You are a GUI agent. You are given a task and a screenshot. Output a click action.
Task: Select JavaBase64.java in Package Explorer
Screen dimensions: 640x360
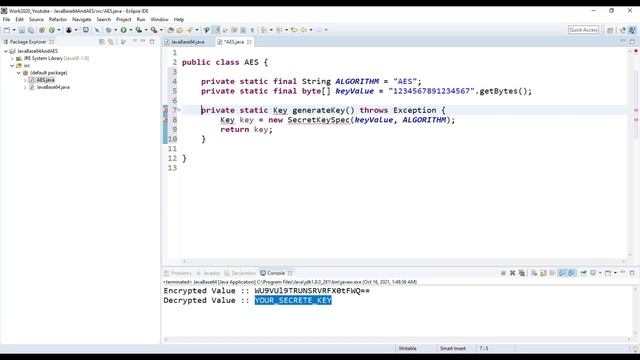(53, 87)
